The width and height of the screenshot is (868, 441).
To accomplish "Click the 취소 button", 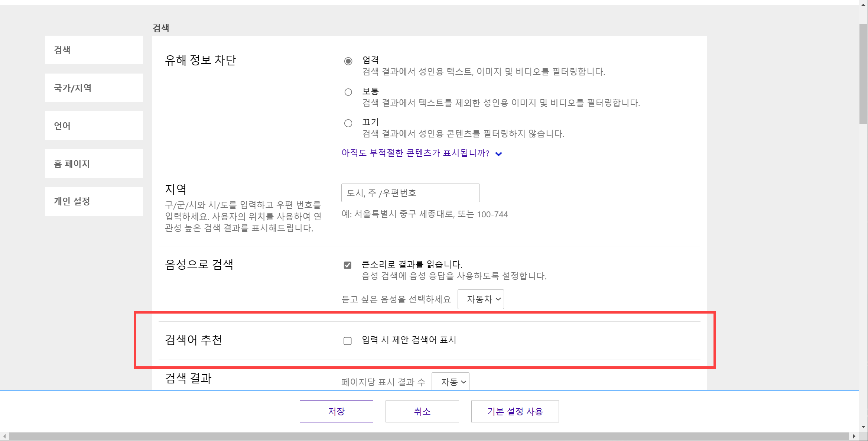I will pyautogui.click(x=422, y=411).
